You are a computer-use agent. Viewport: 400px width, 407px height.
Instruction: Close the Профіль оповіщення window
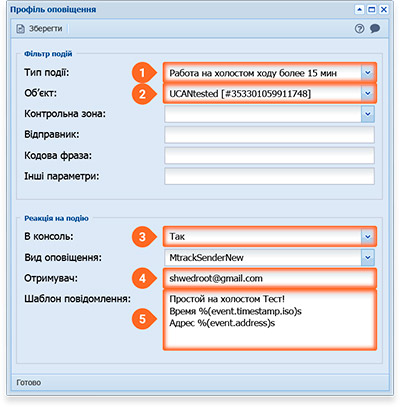[x=384, y=9]
